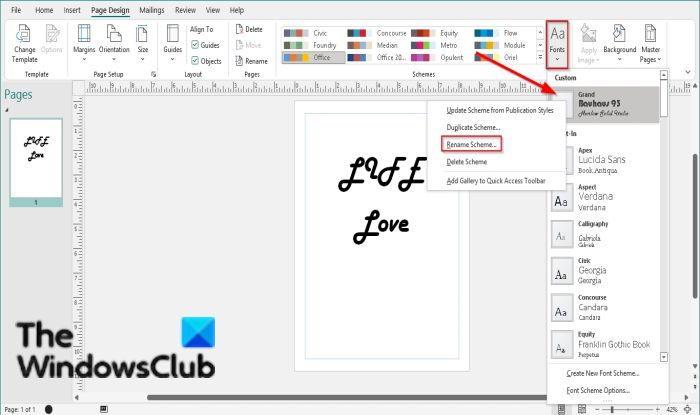Delete the current page

pos(249,29)
